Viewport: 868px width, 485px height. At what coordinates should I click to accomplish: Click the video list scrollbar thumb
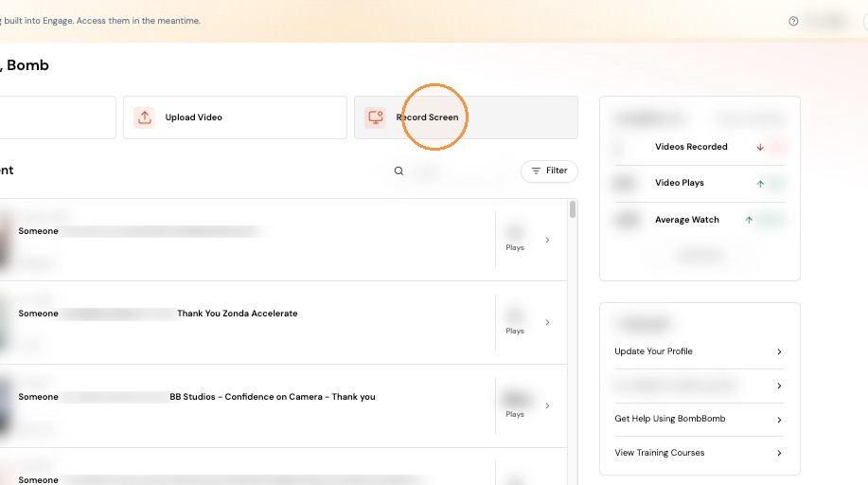point(573,209)
